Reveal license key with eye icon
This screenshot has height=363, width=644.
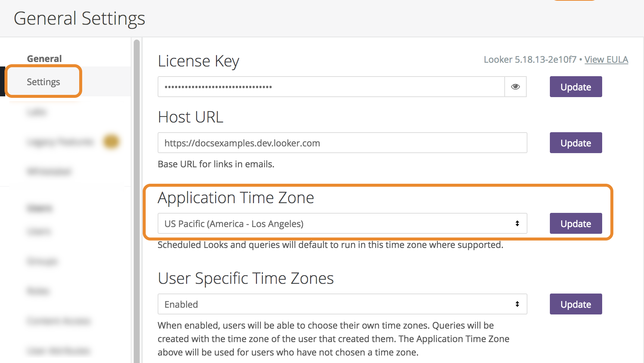pyautogui.click(x=515, y=87)
